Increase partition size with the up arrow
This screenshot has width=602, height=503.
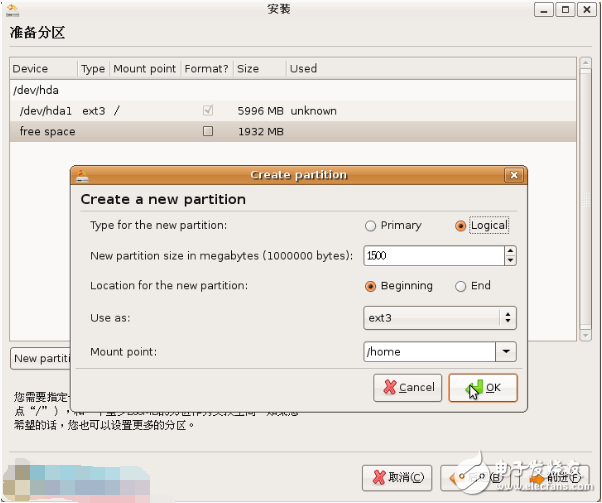[x=510, y=251]
